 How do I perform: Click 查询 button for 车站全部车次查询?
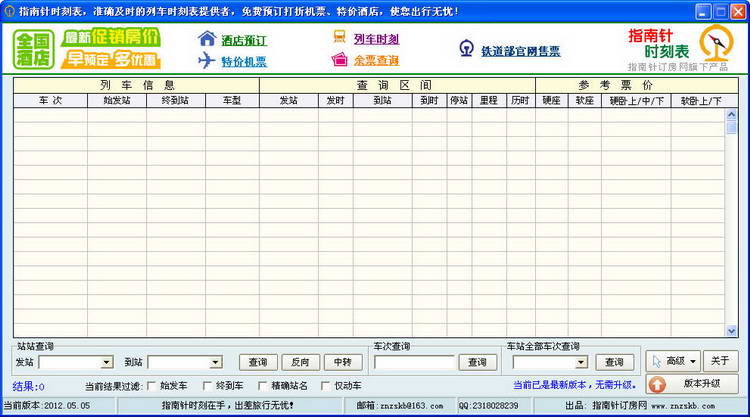click(x=614, y=362)
